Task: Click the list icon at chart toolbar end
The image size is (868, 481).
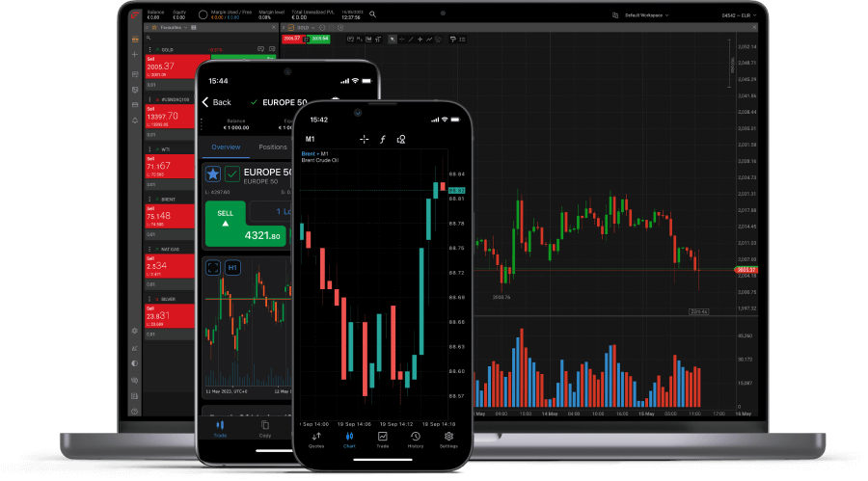Action: click(x=462, y=40)
